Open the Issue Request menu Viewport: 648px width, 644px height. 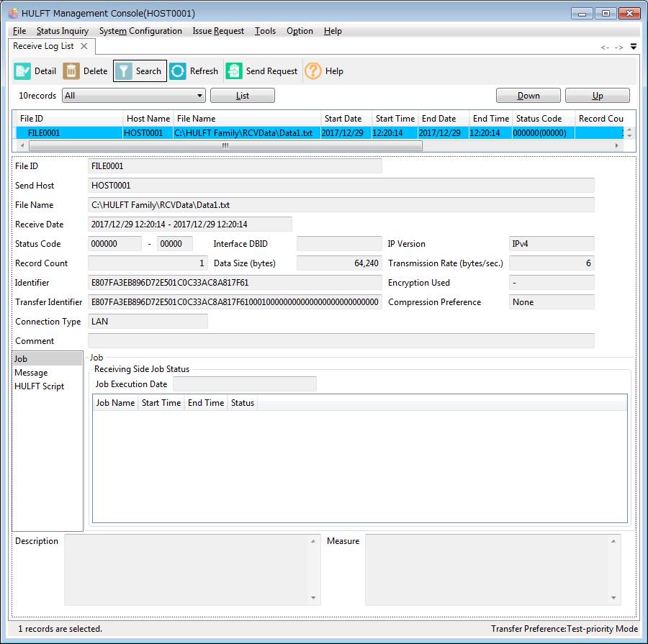(x=218, y=31)
